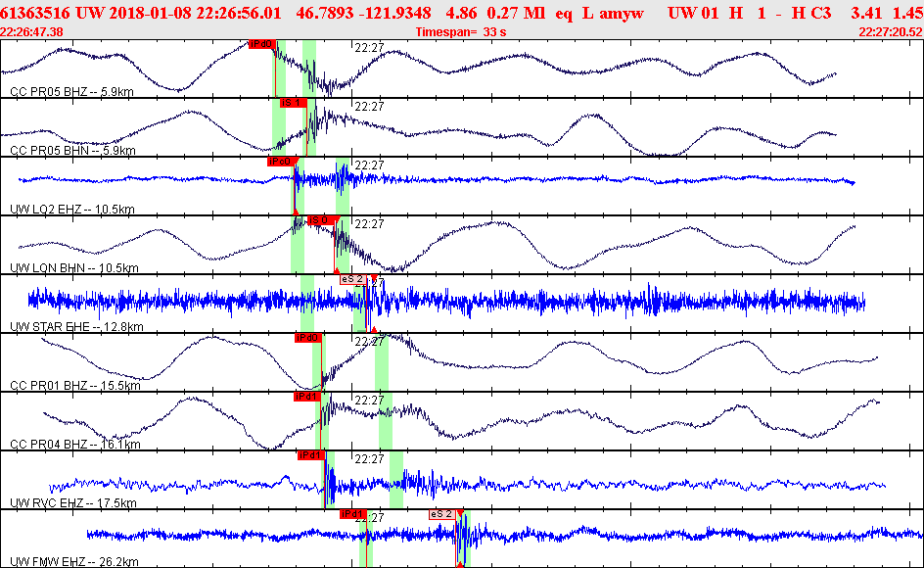The height and width of the screenshot is (568, 924).
Task: Click the 'CC PR05 BHZ -- 5.9km' channel label
Action: point(71,92)
